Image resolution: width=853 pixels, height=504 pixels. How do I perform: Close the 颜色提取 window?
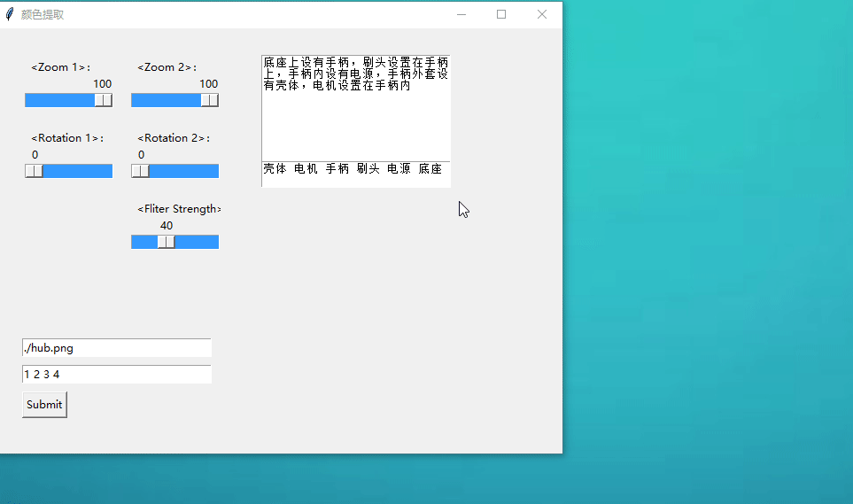[x=542, y=14]
